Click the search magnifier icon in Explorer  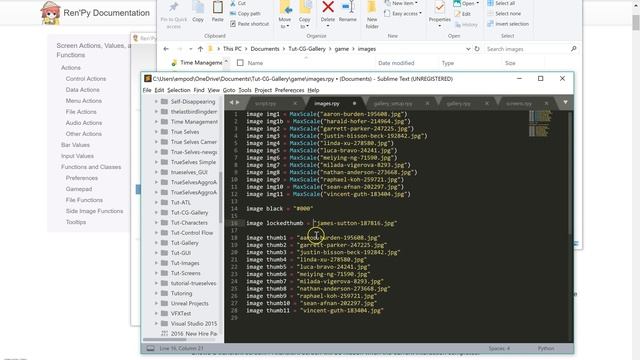573,49
